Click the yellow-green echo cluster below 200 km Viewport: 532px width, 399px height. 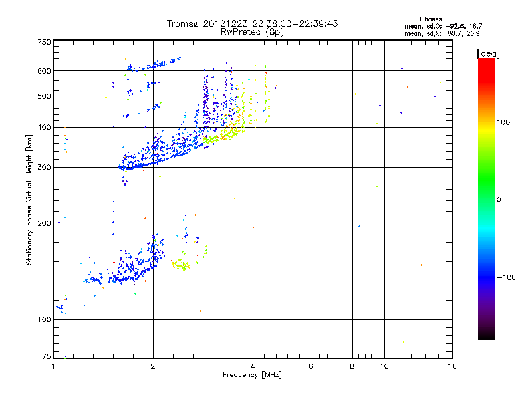(x=181, y=264)
